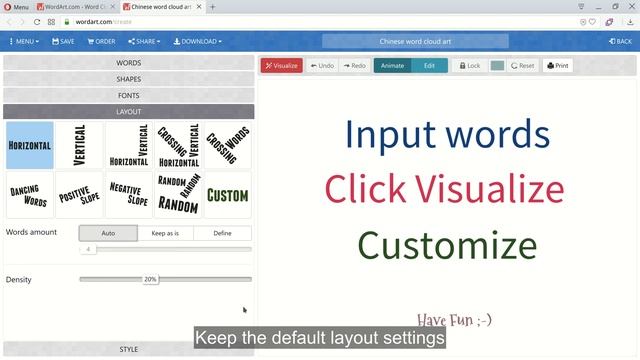The image size is (640, 360).
Task: Redo the last change
Action: [x=354, y=66]
